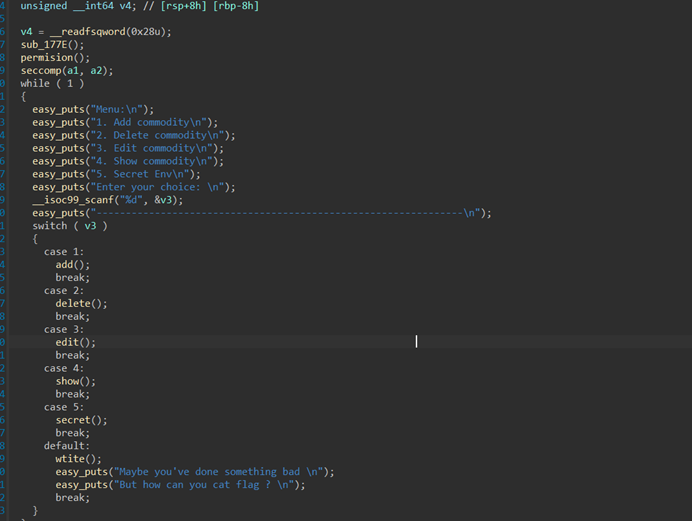Click the "Enter your choice: \n" string
This screenshot has height=521, width=692.
click(160, 187)
